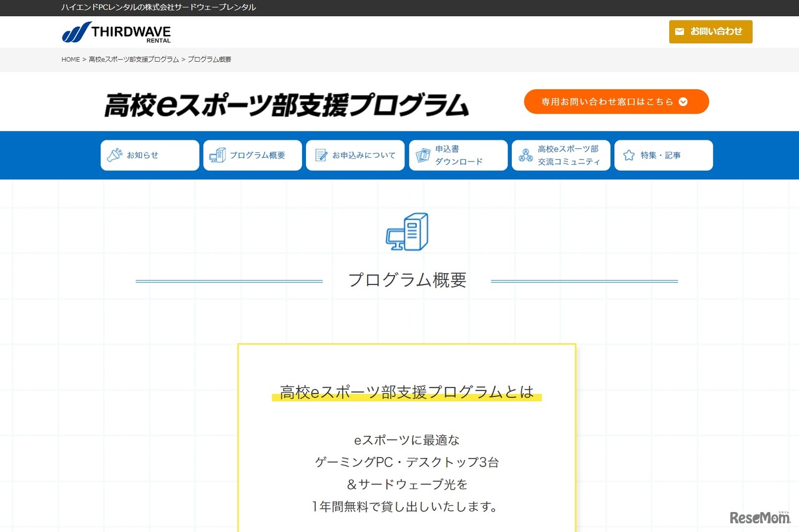Image resolution: width=799 pixels, height=532 pixels.
Task: Expand chevron on 専用お問い合わせ窓口はこちら button
Action: [683, 102]
